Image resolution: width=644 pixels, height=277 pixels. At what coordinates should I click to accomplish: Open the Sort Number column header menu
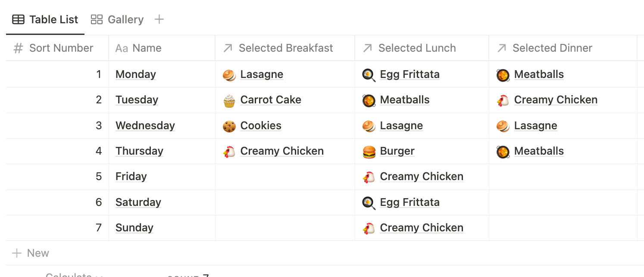[61, 48]
